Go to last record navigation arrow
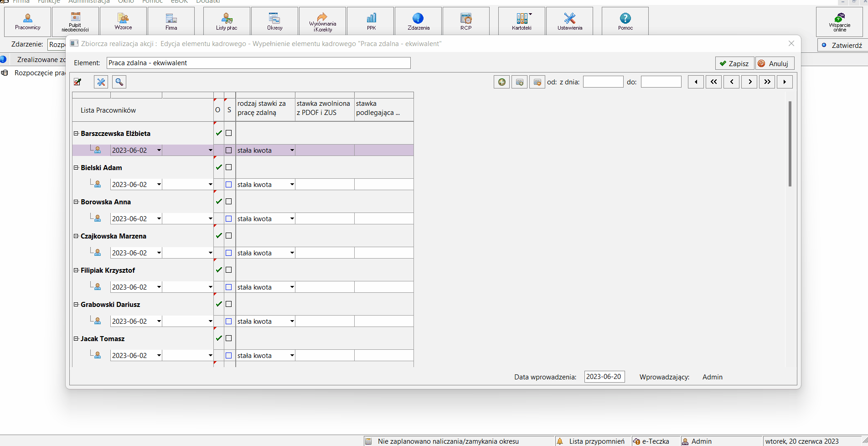 click(x=785, y=82)
